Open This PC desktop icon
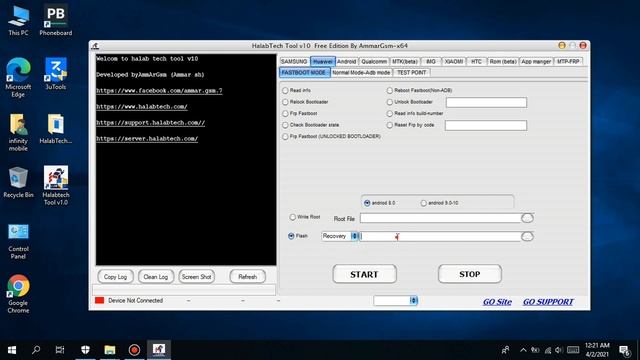 click(18, 21)
